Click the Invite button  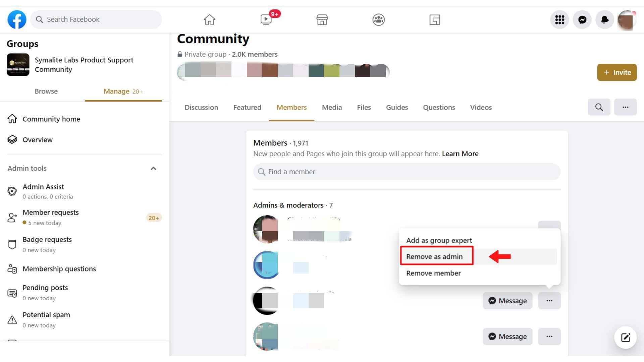[616, 72]
